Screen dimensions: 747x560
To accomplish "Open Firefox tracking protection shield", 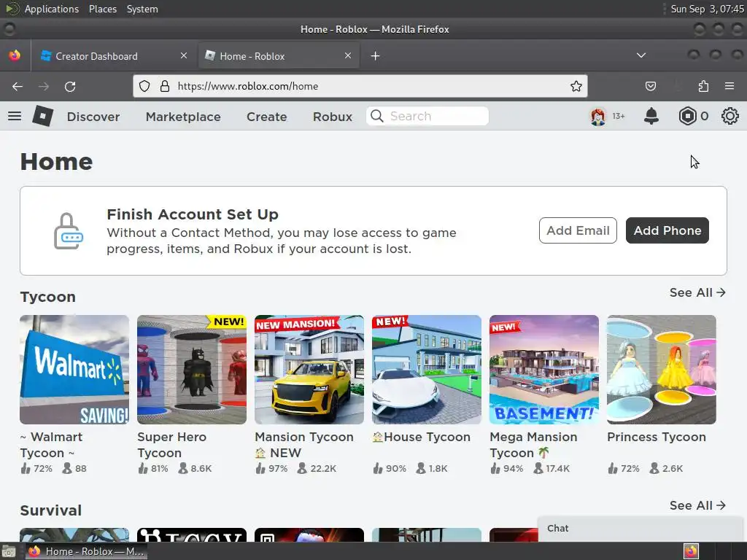I will pos(144,86).
